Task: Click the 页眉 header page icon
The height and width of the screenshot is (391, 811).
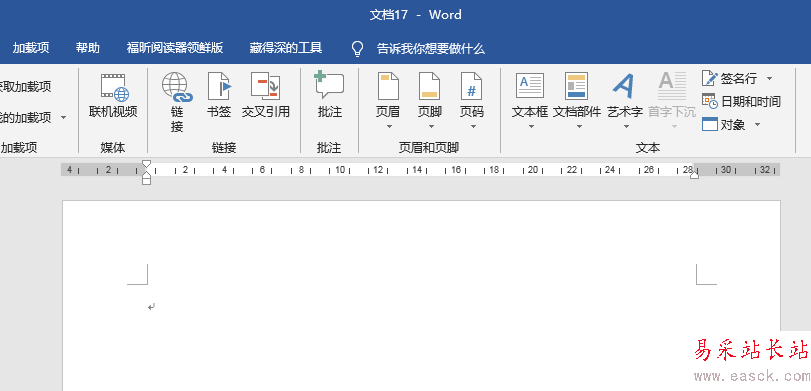Action: [388, 86]
